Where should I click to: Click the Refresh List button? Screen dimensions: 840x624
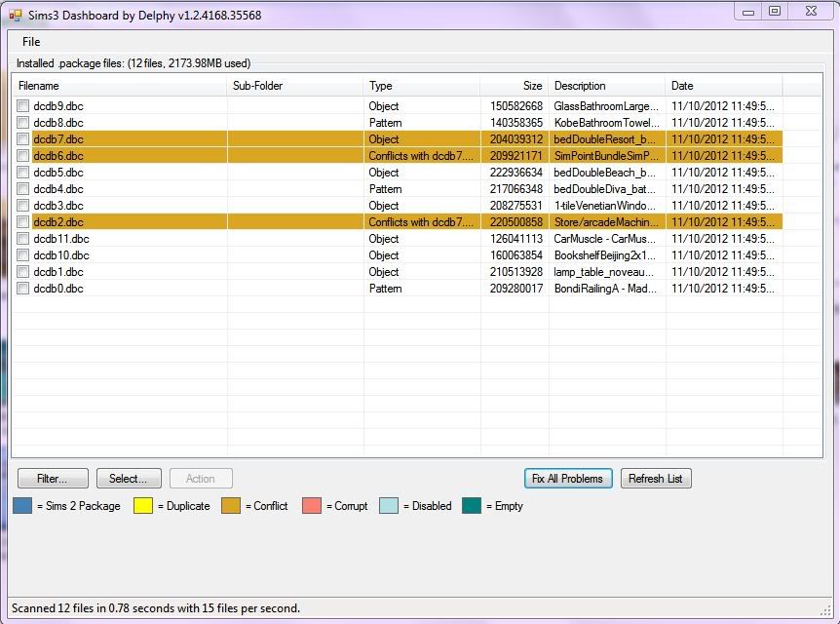(656, 479)
